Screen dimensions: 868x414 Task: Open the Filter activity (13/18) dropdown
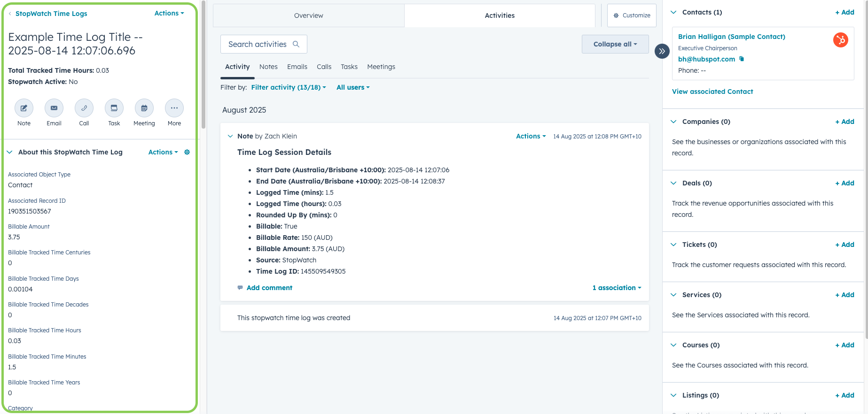coord(289,87)
